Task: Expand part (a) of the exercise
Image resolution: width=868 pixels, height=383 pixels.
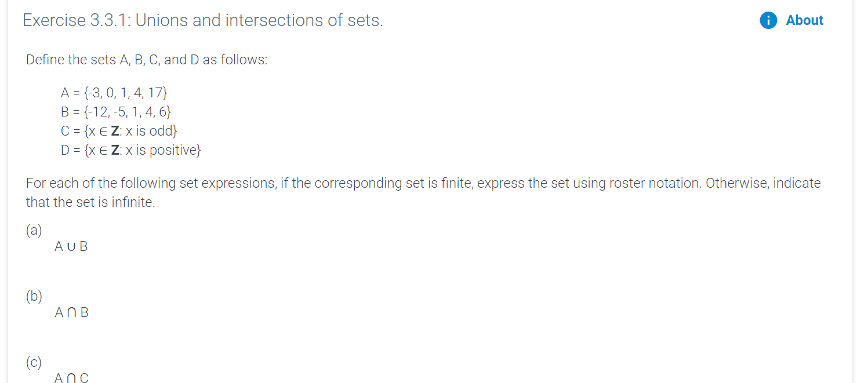Action: click(x=34, y=230)
